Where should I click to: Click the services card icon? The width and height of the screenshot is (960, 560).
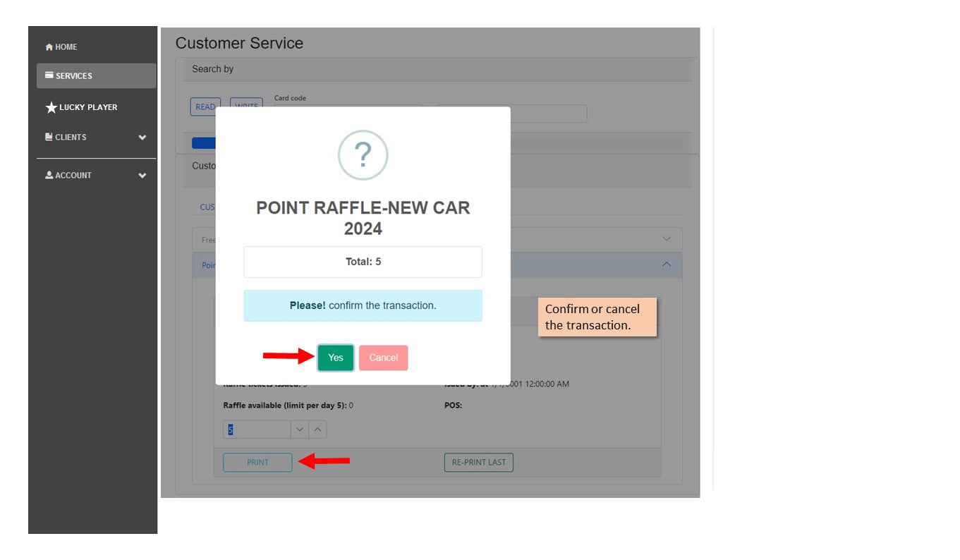click(x=49, y=75)
